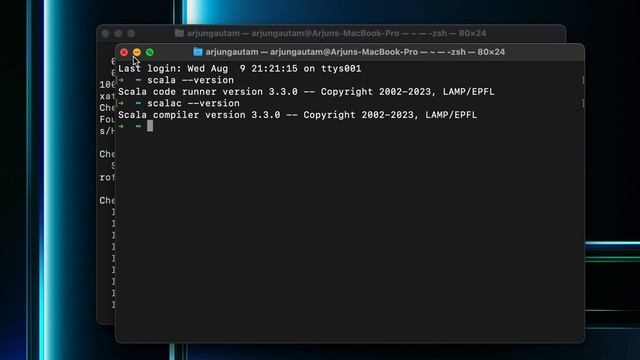Click the 'scala --version' command line
This screenshot has height=360, width=640.
pos(190,80)
